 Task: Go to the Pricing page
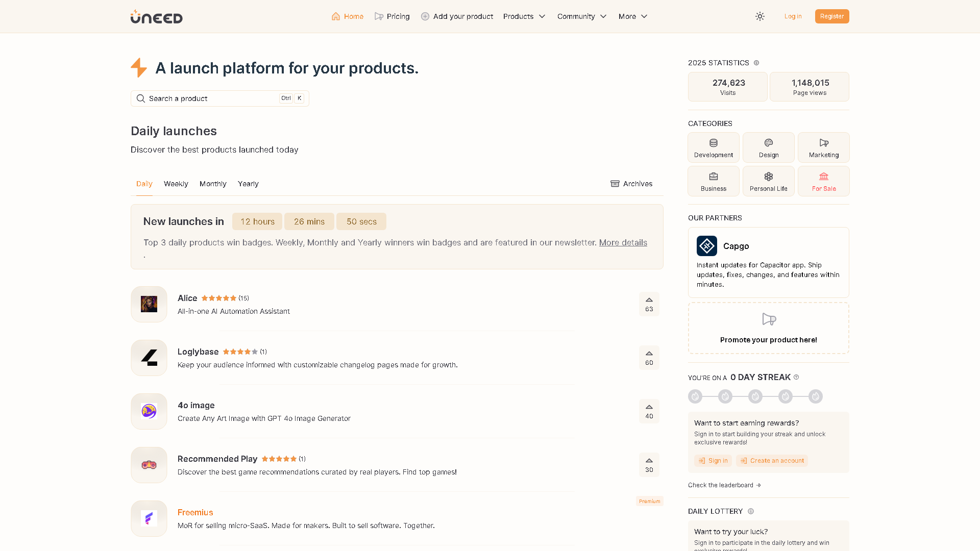(392, 16)
